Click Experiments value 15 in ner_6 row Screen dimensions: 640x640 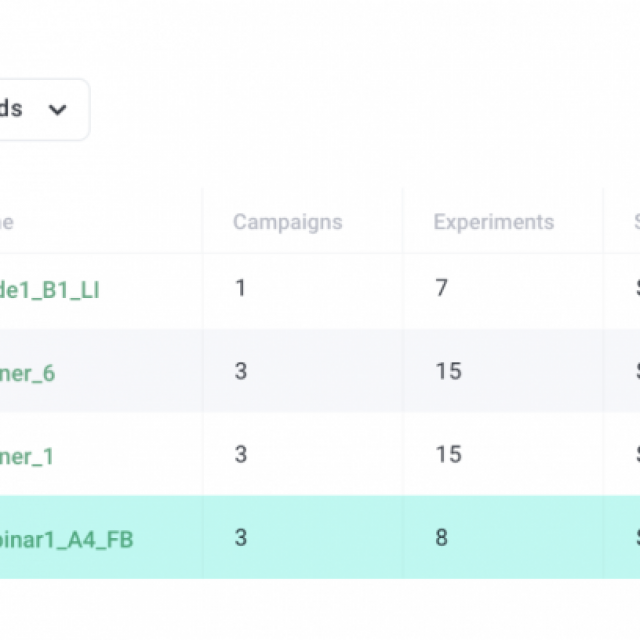447,372
